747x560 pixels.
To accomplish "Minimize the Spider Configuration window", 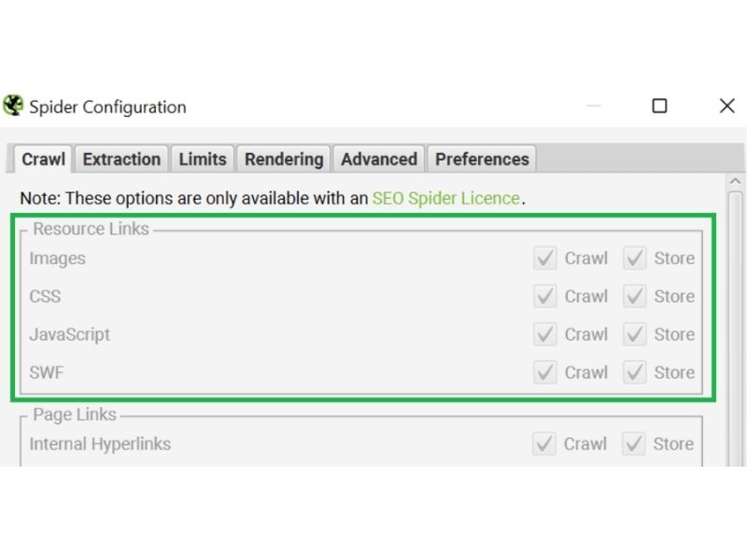I will 593,105.
